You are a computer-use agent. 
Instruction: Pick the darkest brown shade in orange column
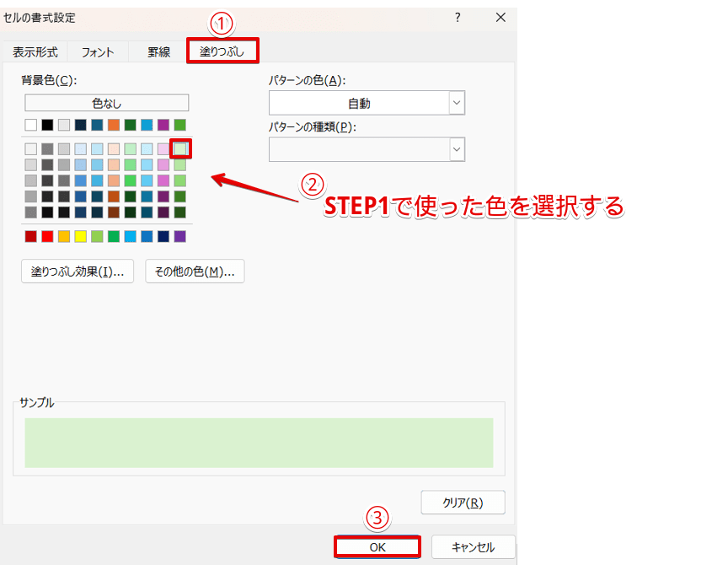coord(114,212)
